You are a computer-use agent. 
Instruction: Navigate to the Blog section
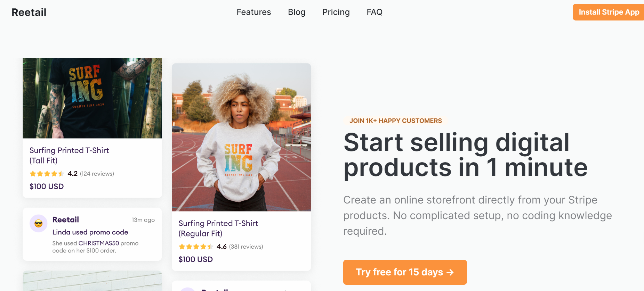pyautogui.click(x=297, y=12)
